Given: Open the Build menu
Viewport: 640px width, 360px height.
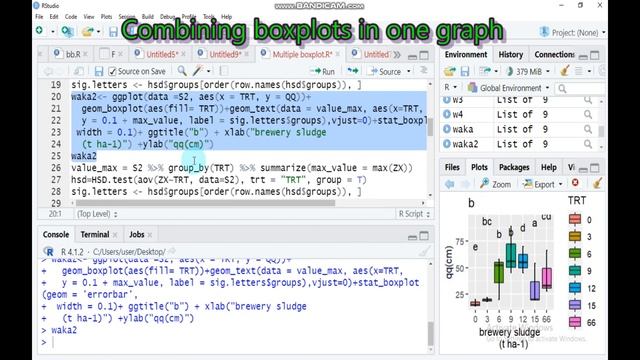Looking at the screenshot, I should [x=147, y=17].
